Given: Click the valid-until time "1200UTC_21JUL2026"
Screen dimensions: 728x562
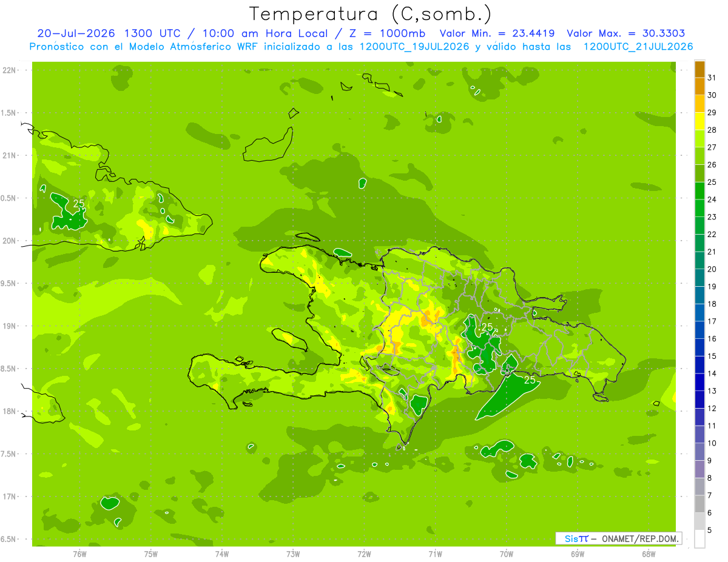Looking at the screenshot, I should (x=638, y=47).
